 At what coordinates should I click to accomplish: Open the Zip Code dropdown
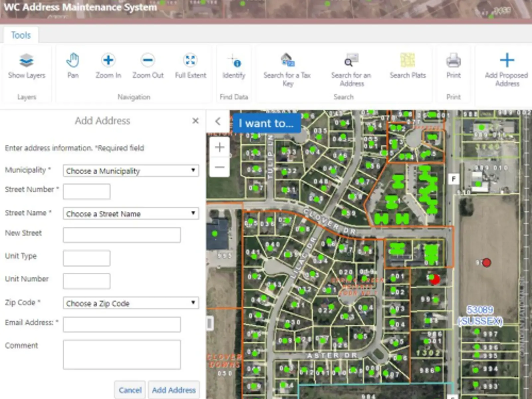(131, 303)
